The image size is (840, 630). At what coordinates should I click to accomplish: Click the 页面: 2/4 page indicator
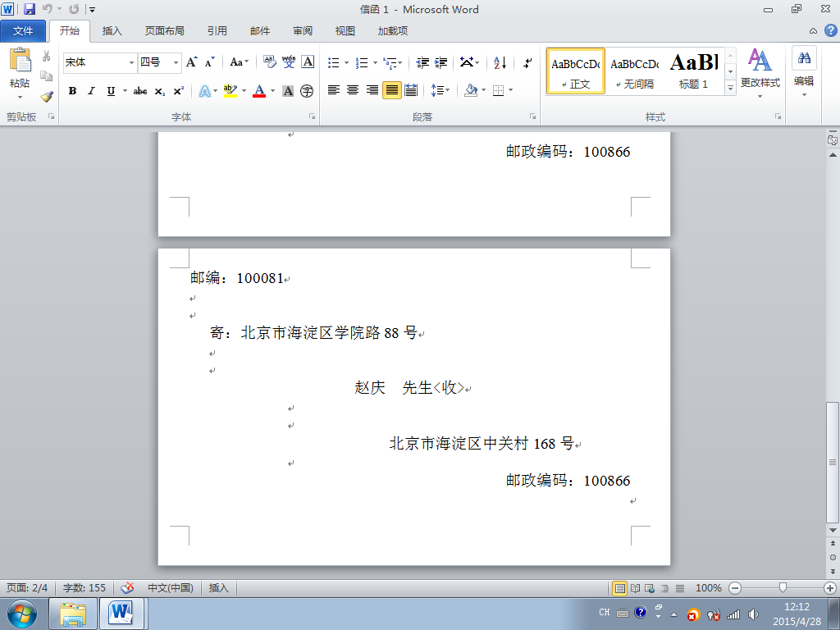click(x=27, y=587)
